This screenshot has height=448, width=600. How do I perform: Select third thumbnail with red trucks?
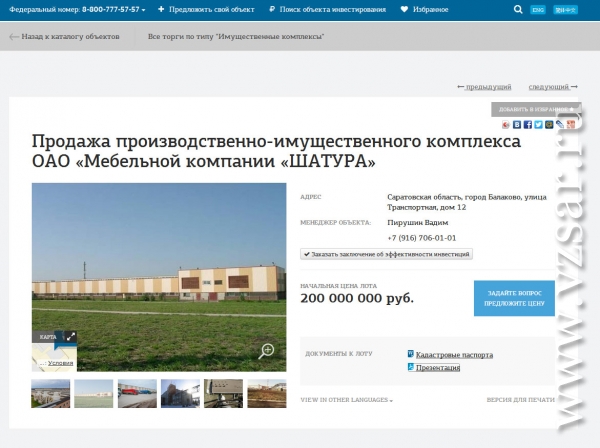pyautogui.click(x=137, y=393)
